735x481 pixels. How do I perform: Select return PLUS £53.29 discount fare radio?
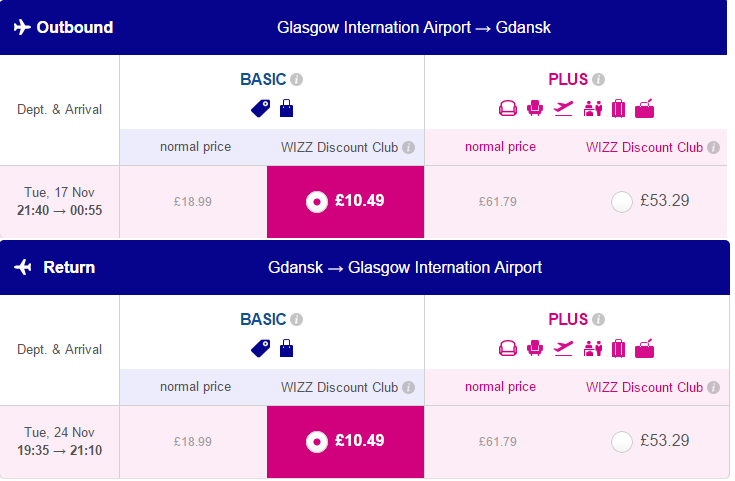[x=622, y=442]
